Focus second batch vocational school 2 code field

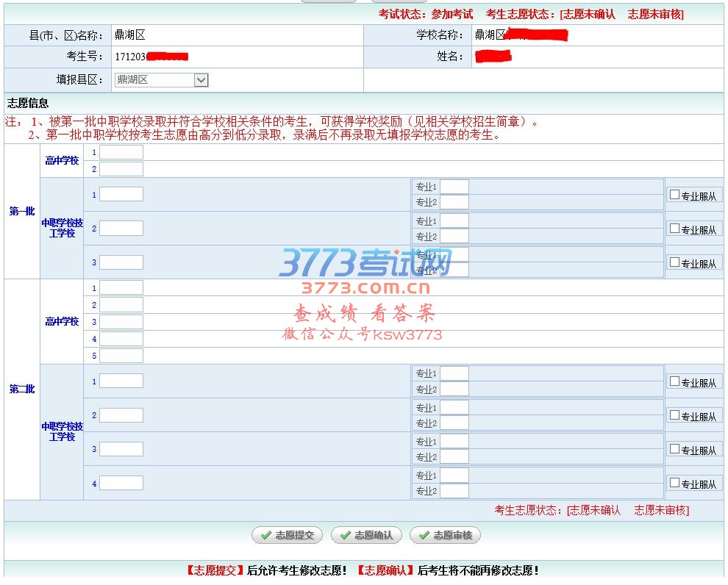coord(121,415)
